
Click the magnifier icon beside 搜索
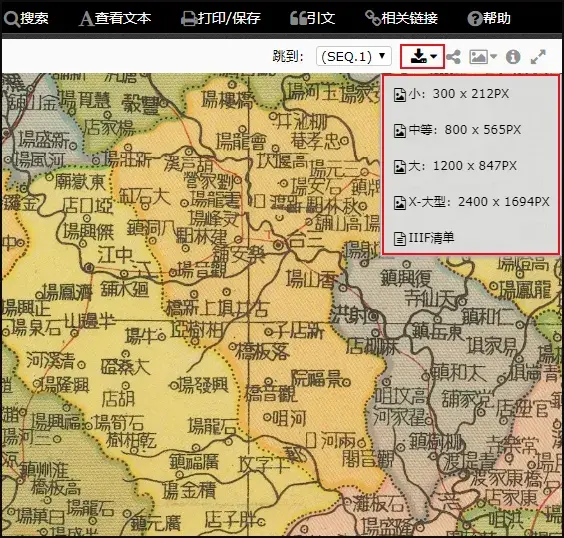[x=11, y=19]
